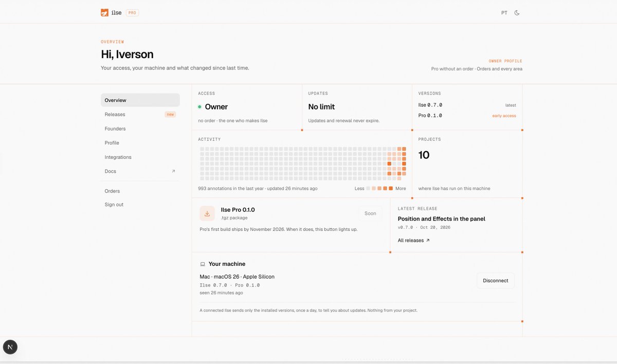The width and height of the screenshot is (617, 364).
Task: Click the arrow icon after All releases
Action: point(428,240)
